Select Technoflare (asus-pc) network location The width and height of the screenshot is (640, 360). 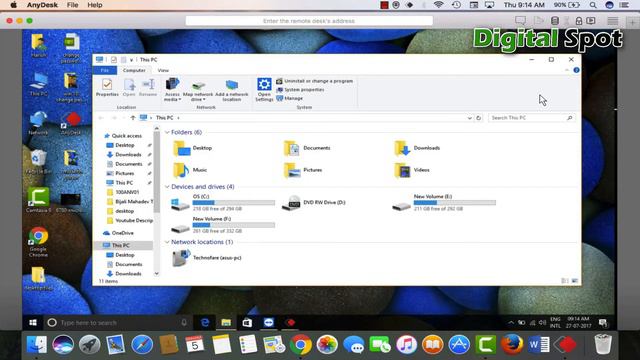click(207, 258)
